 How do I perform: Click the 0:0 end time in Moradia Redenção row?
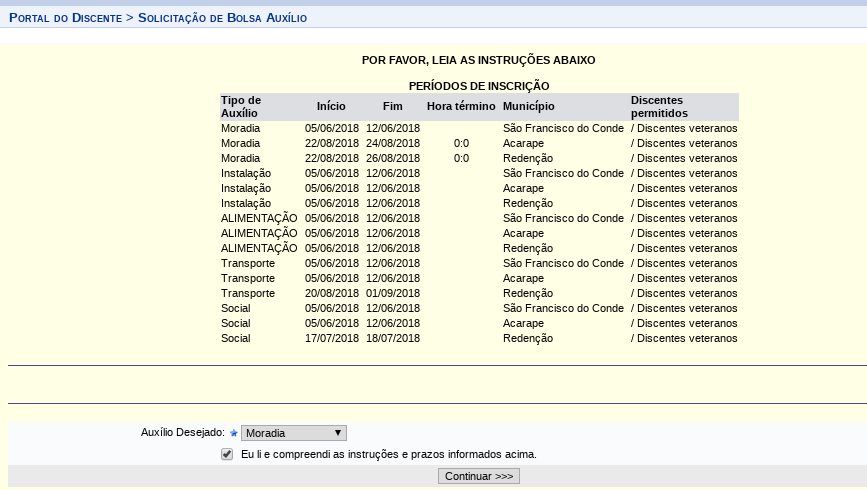(461, 158)
